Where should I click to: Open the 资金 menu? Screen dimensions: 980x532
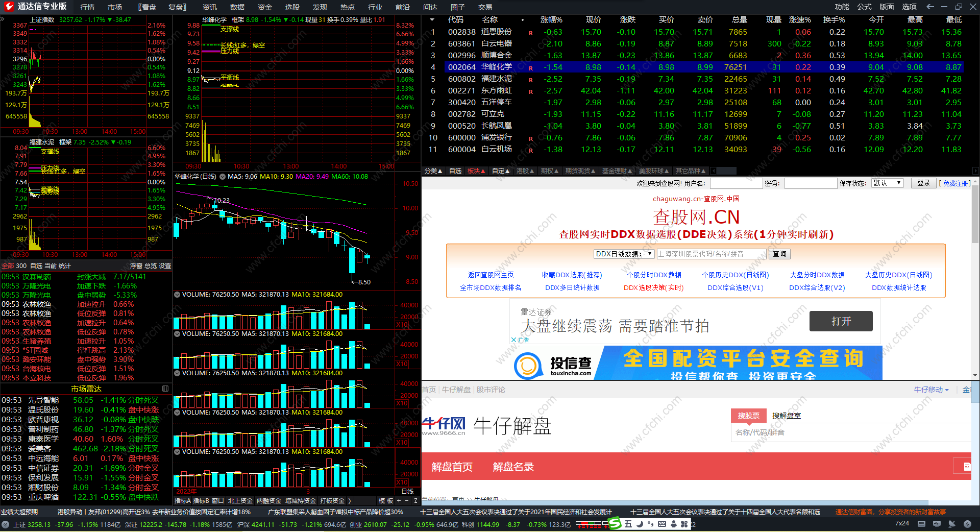click(x=265, y=7)
